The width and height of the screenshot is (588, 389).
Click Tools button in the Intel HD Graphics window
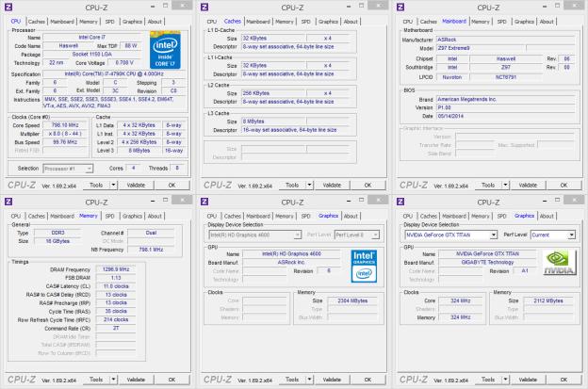pos(292,380)
